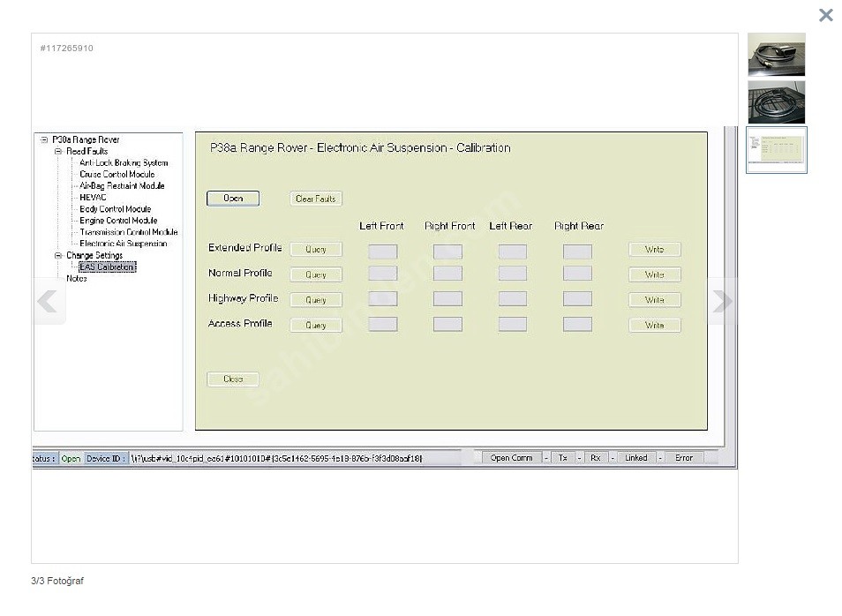Go to previous photo with left arrow
This screenshot has height=616, width=842.
click(48, 302)
